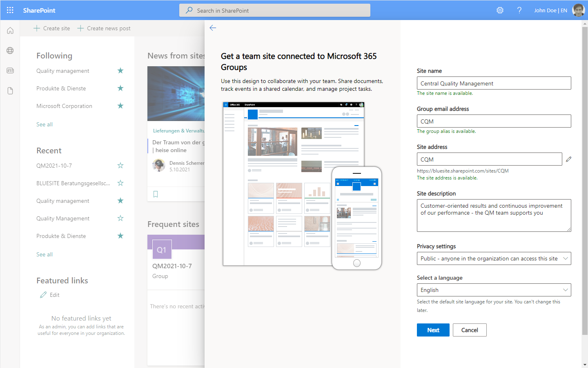The width and height of the screenshot is (588, 368).
Task: Open My files page icon
Action: click(x=10, y=91)
